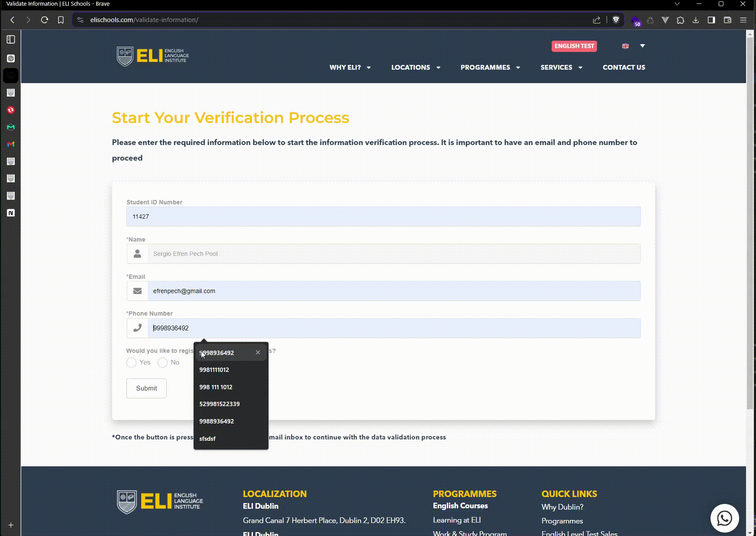Select the No radio button
Image resolution: width=756 pixels, height=536 pixels.
click(x=162, y=362)
